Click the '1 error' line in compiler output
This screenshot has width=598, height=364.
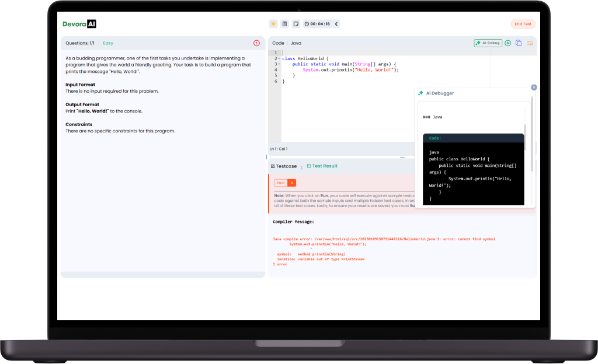(280, 264)
